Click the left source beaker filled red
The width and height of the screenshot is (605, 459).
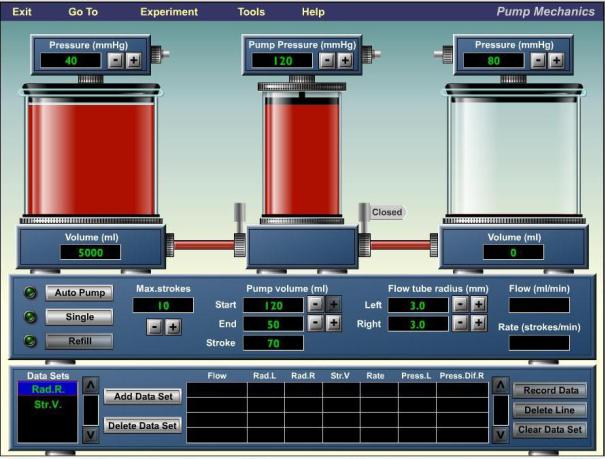pyautogui.click(x=91, y=154)
